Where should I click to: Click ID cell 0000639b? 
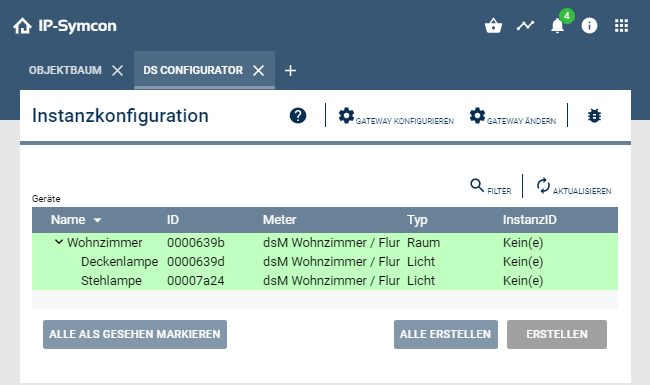click(196, 242)
